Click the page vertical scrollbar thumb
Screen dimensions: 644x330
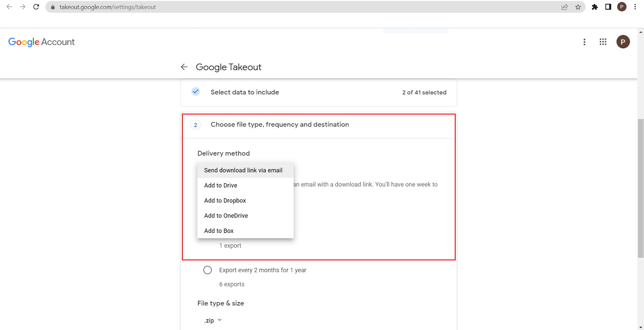tap(641, 188)
